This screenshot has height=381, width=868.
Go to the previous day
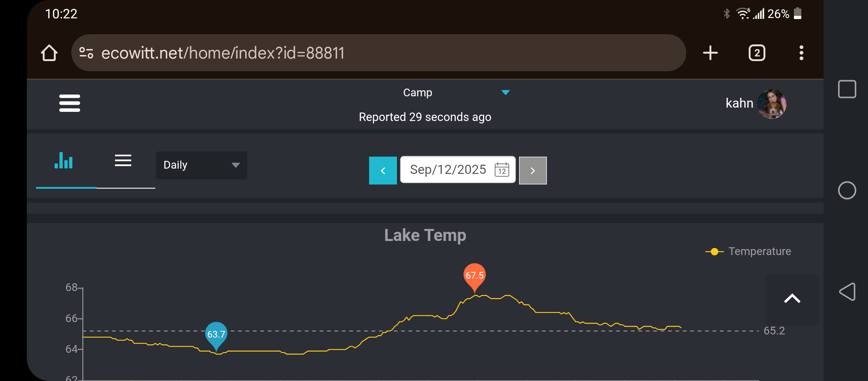[383, 171]
